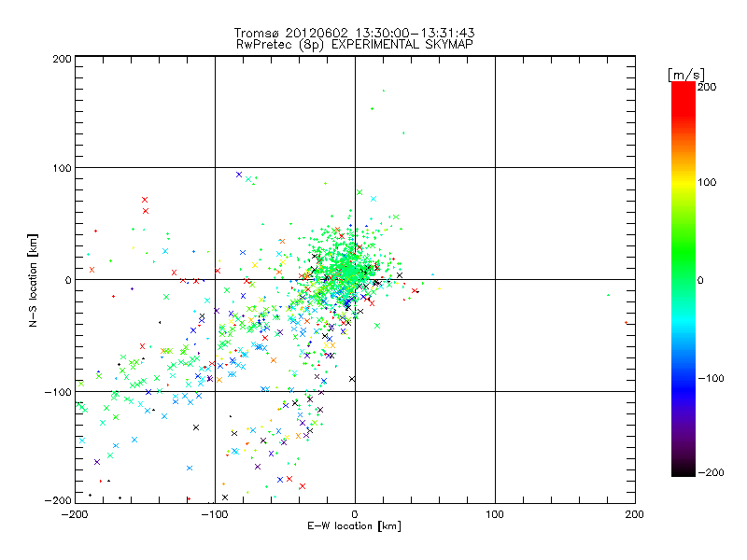Click the 'E-W location [km]' axis label
747x560 pixels.
coord(354,526)
